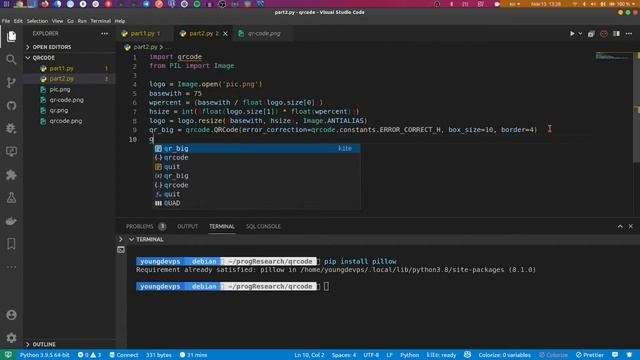
Task: Open Explorer views and more actions menu
Action: point(104,33)
